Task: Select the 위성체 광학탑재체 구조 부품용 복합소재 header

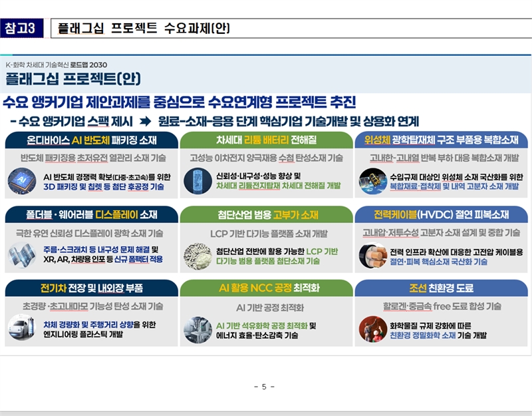Action: coord(441,140)
